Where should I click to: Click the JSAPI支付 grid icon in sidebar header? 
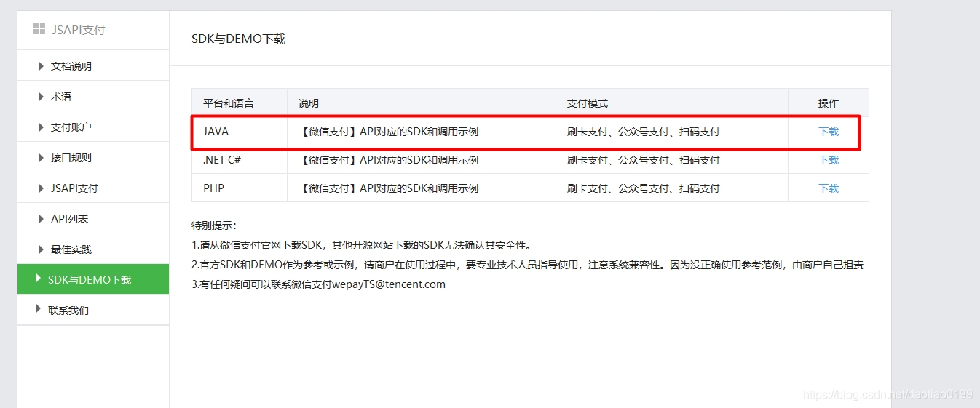(39, 29)
